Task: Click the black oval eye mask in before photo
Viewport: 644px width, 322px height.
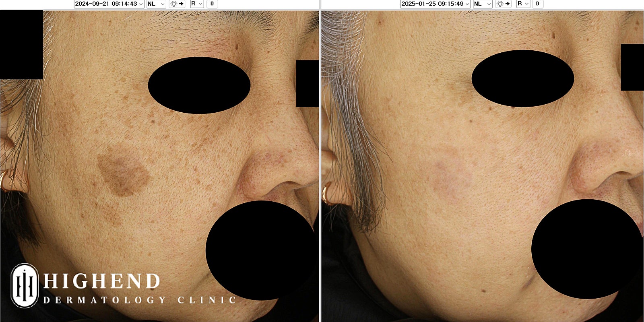Action: coord(199,85)
